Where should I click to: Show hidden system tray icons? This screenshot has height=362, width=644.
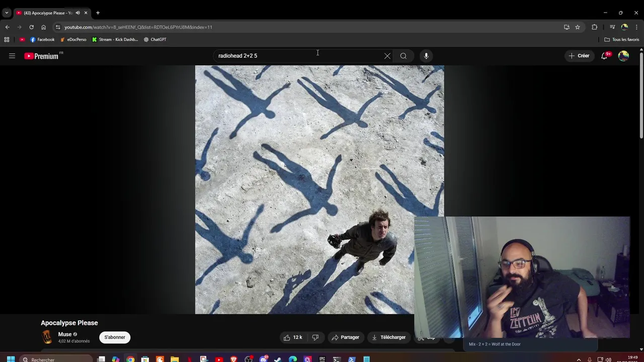click(x=579, y=359)
